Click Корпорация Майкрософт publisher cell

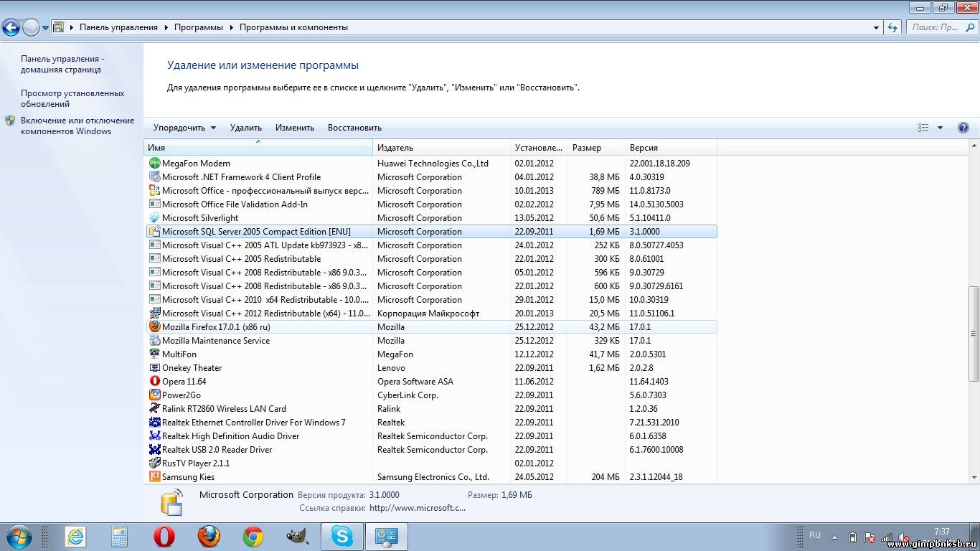coord(428,314)
